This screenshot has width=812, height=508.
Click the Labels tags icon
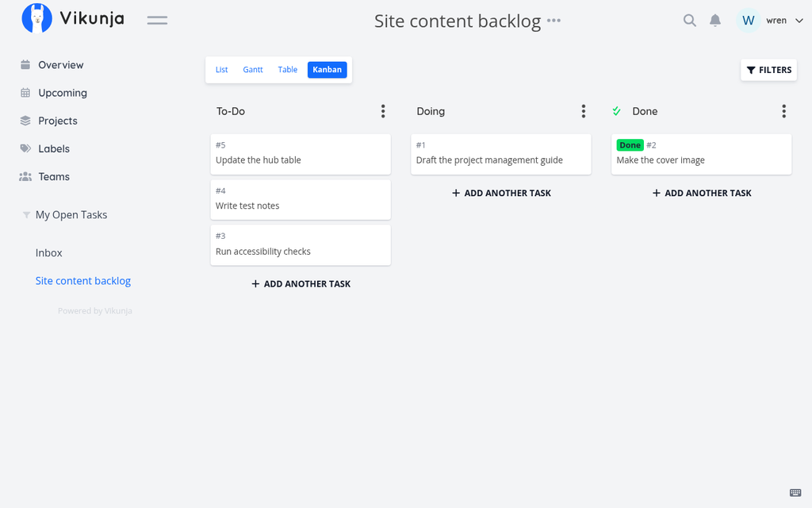tap(25, 148)
